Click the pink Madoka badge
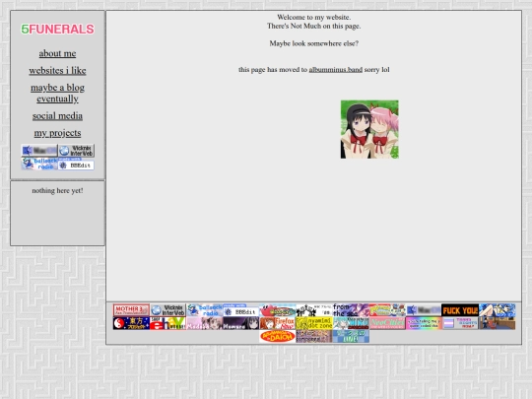 click(205, 323)
